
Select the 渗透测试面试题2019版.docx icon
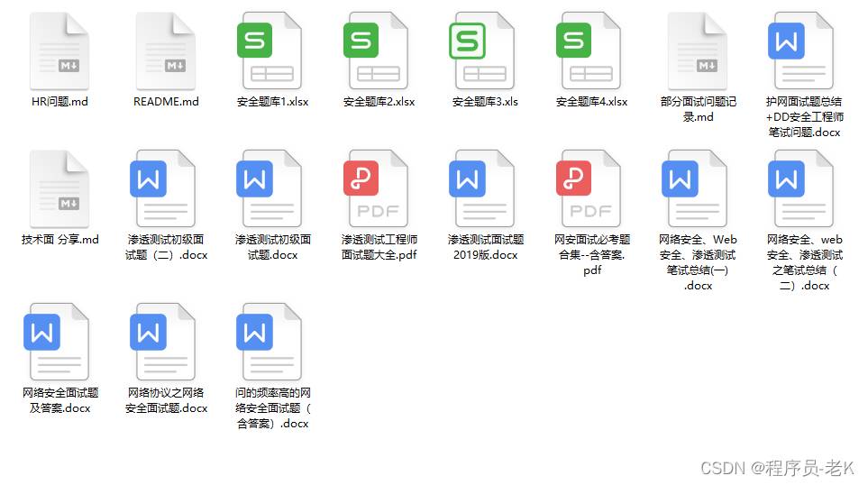(482, 188)
